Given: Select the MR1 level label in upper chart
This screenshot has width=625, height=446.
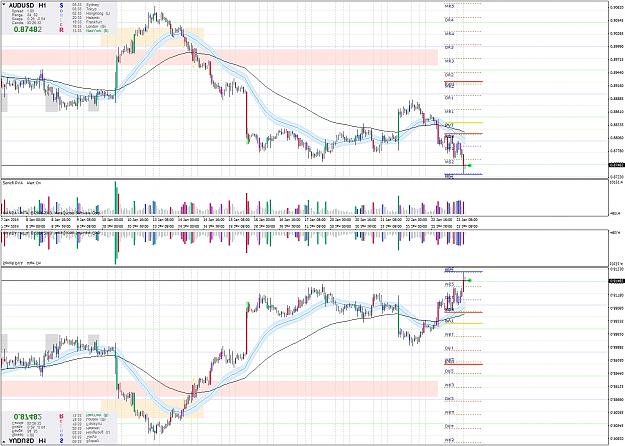Looking at the screenshot, I should pyautogui.click(x=449, y=111).
